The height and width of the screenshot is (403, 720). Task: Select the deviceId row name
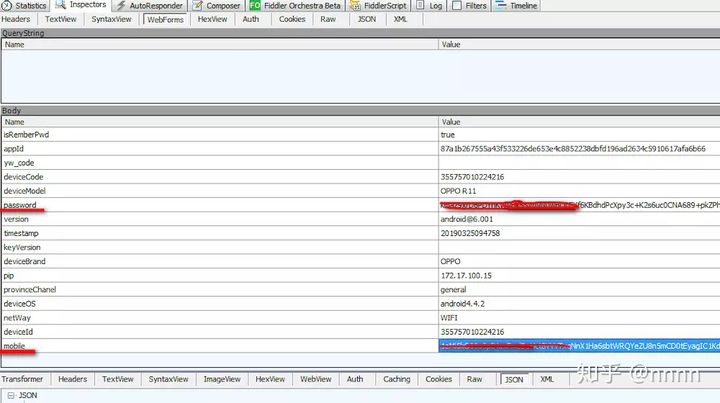pos(18,332)
